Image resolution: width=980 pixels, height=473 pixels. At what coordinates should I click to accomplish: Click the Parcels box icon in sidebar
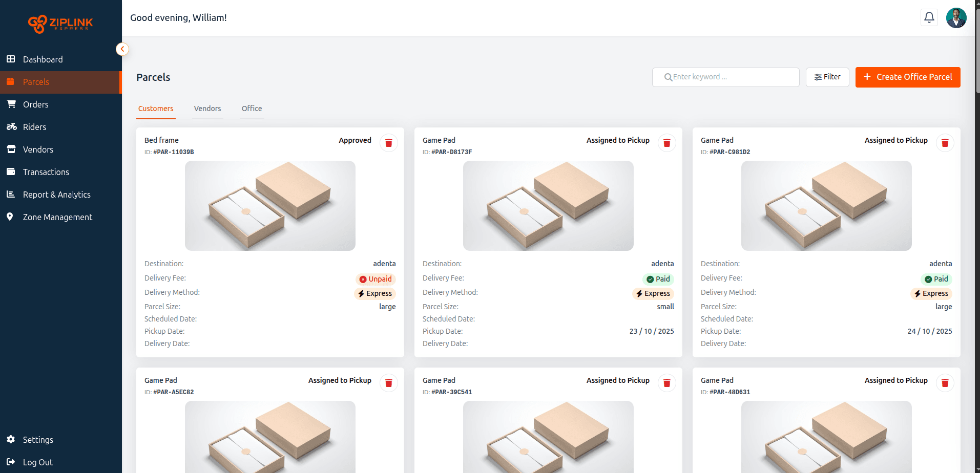tap(10, 81)
